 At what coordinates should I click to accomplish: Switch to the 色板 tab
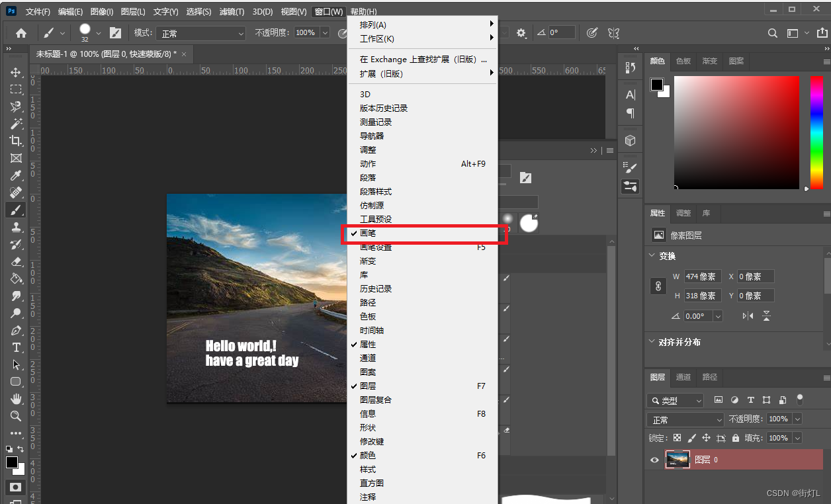click(x=683, y=61)
